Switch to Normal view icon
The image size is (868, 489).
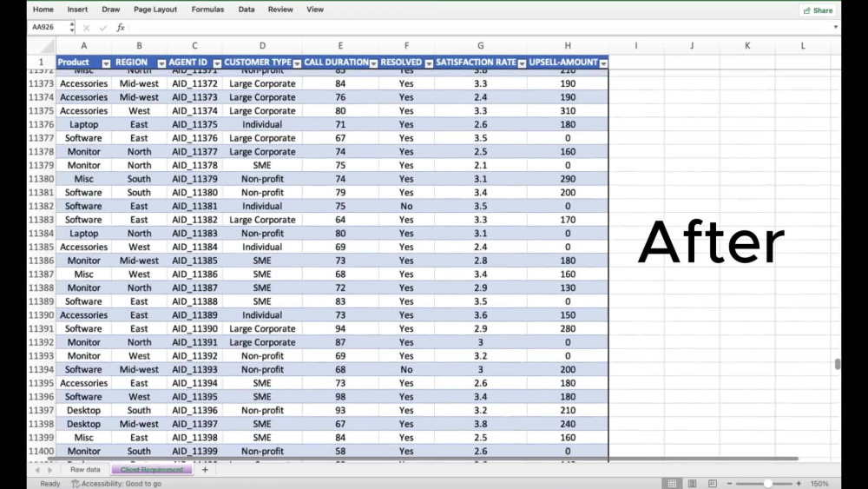[x=672, y=484]
